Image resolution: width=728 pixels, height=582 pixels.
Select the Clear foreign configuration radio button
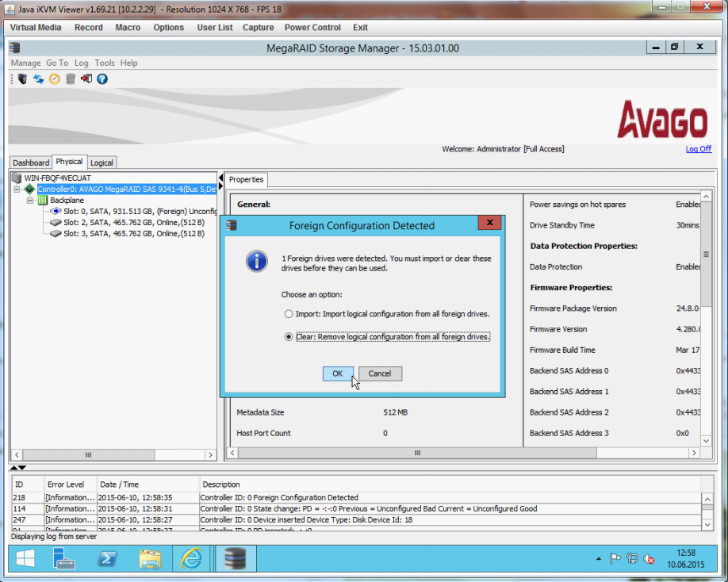click(x=289, y=336)
